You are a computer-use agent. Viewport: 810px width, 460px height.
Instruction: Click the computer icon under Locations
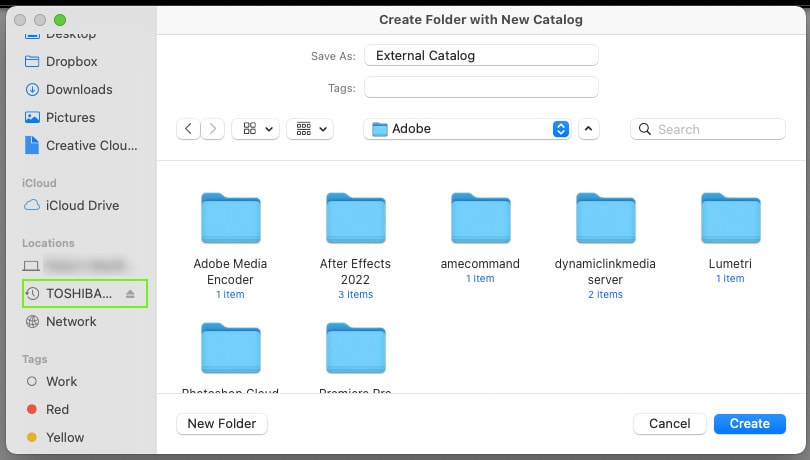coord(31,266)
